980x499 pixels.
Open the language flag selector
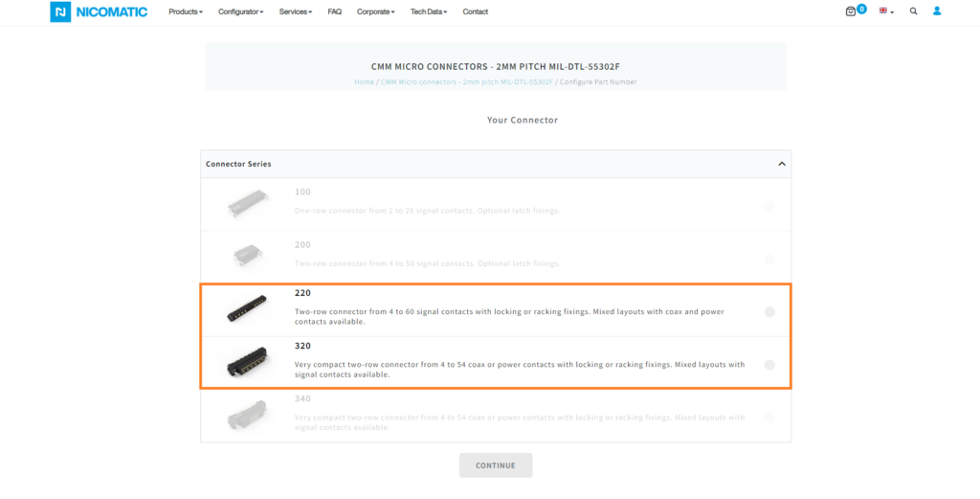click(x=886, y=11)
